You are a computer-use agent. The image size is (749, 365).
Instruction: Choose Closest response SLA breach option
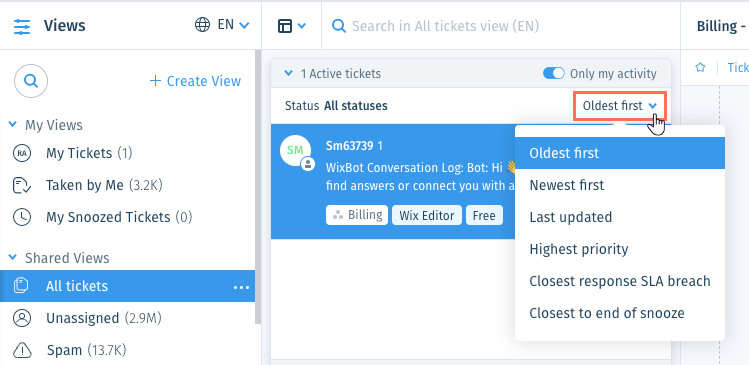620,281
